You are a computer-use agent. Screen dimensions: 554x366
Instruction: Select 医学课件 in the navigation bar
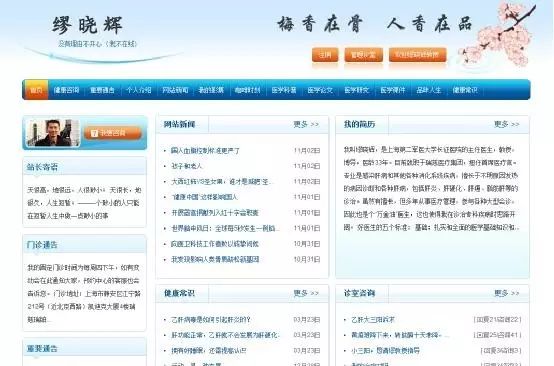(x=393, y=90)
